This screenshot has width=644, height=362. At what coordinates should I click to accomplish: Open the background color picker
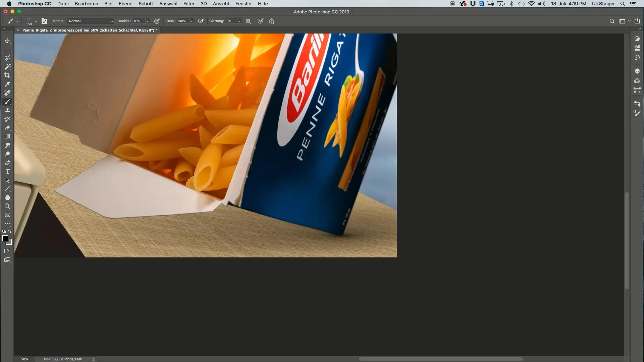tap(10, 242)
